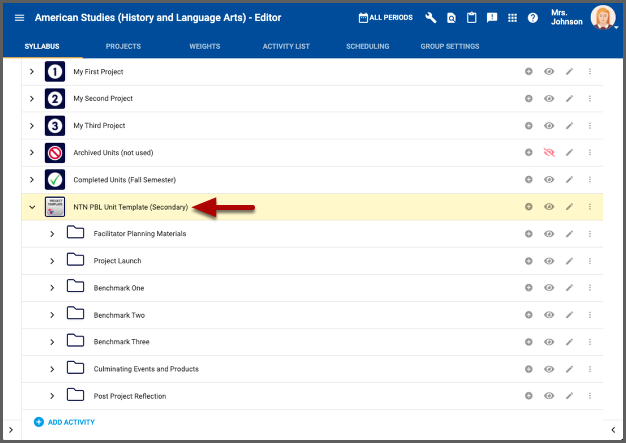
Task: Click the document search preview icon
Action: 451,18
